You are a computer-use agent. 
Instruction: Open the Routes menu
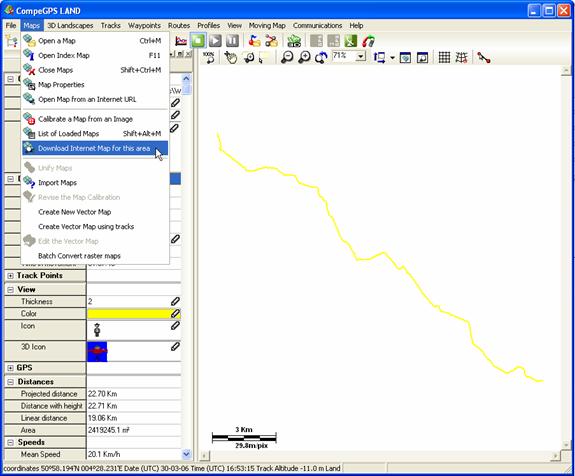pyautogui.click(x=179, y=25)
